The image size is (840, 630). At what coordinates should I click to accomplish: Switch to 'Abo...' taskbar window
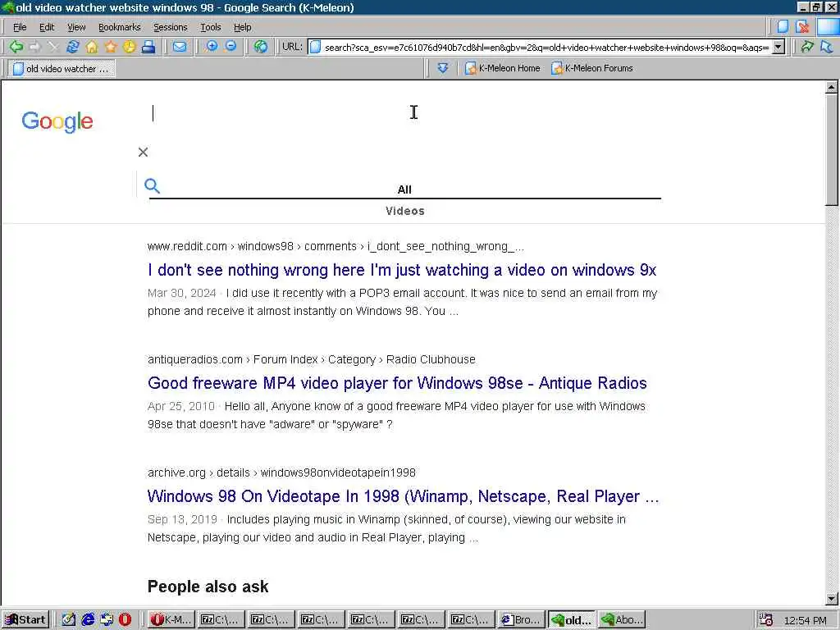622,619
